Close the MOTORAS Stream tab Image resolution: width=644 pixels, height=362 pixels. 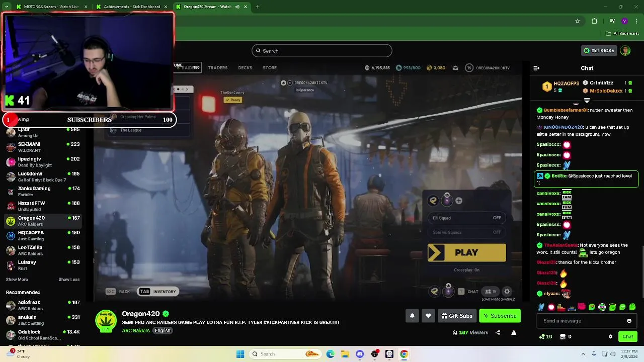[x=86, y=7]
